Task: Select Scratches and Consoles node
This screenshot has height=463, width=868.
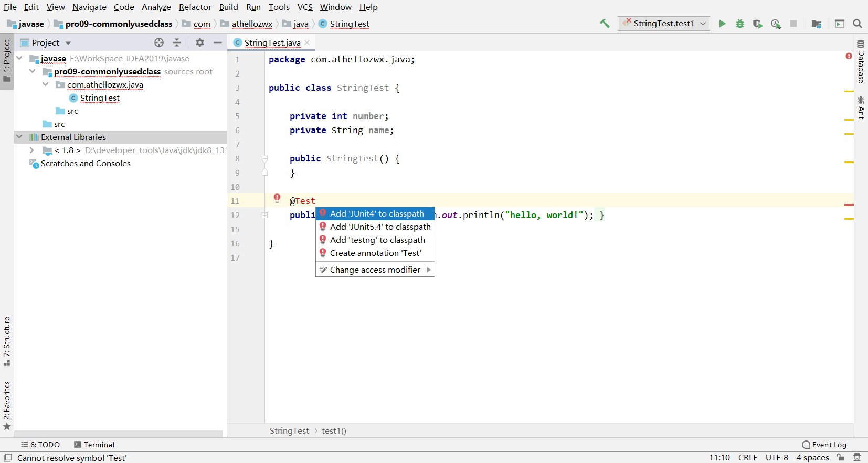Action: coord(86,163)
